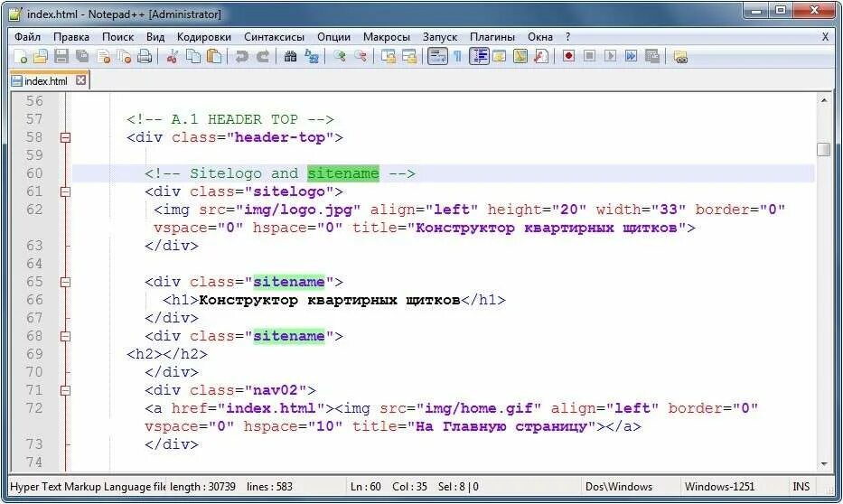
Task: Print the document with printer icon
Action: pos(145,56)
